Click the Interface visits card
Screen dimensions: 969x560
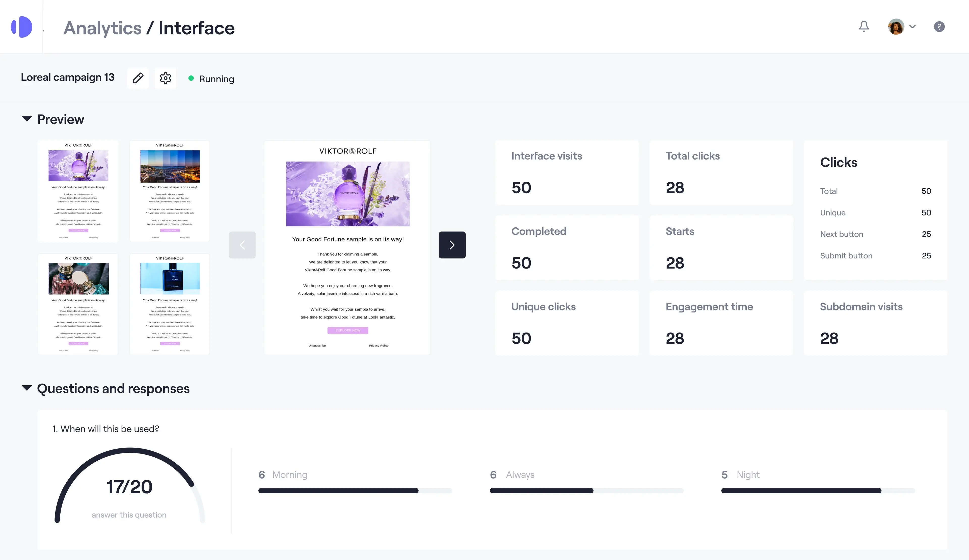(x=567, y=173)
